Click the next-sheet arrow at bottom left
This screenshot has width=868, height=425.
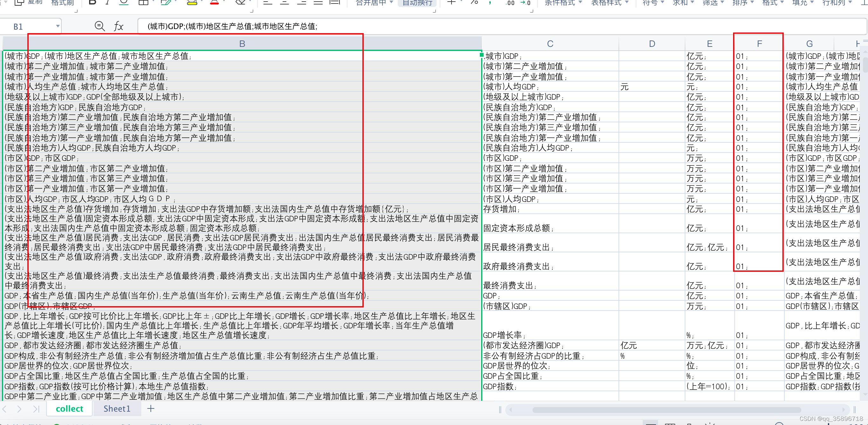pos(19,409)
